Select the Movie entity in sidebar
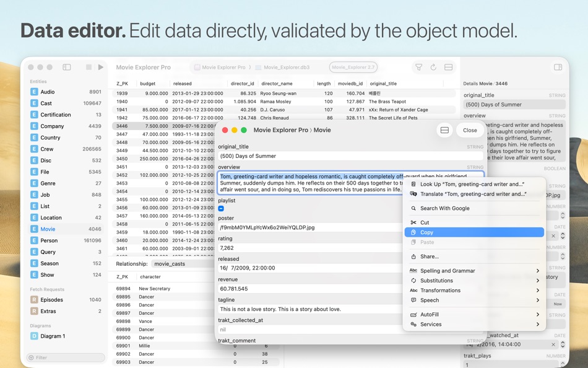588x368 pixels. pyautogui.click(x=66, y=229)
